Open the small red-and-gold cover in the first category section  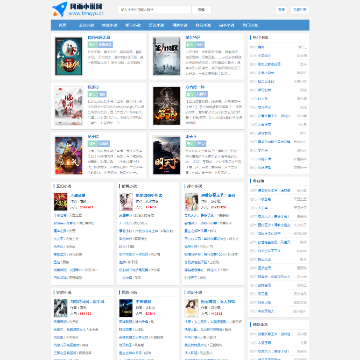point(60,202)
